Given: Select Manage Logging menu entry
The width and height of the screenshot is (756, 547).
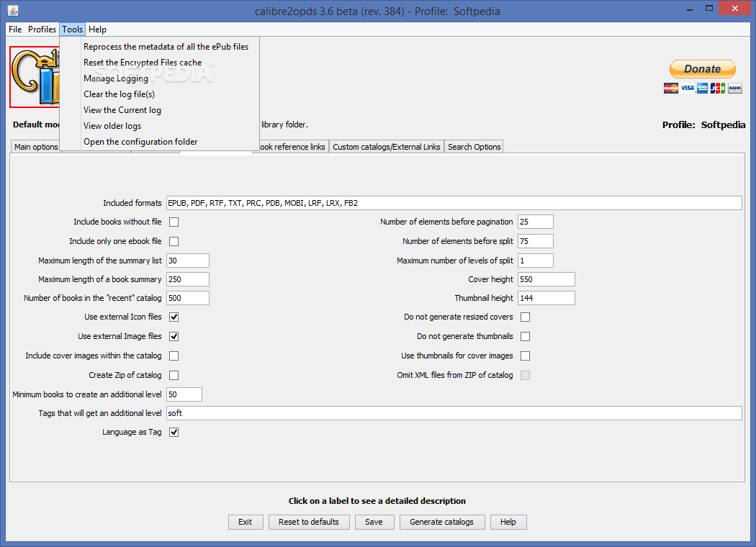Looking at the screenshot, I should tap(116, 78).
